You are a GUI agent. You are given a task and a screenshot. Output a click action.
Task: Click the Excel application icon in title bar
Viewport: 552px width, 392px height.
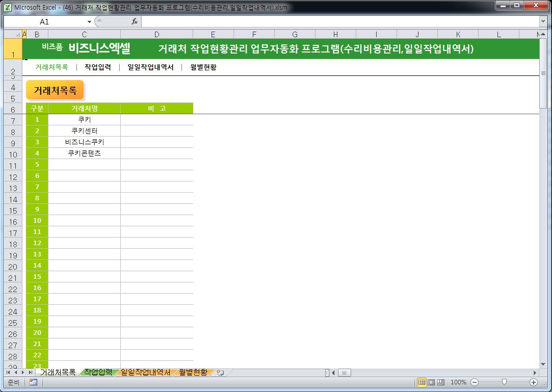[x=8, y=7]
